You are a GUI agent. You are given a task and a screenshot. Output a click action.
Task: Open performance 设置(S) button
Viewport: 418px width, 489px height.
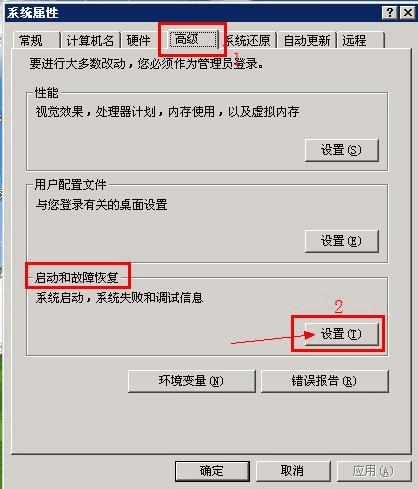[342, 150]
